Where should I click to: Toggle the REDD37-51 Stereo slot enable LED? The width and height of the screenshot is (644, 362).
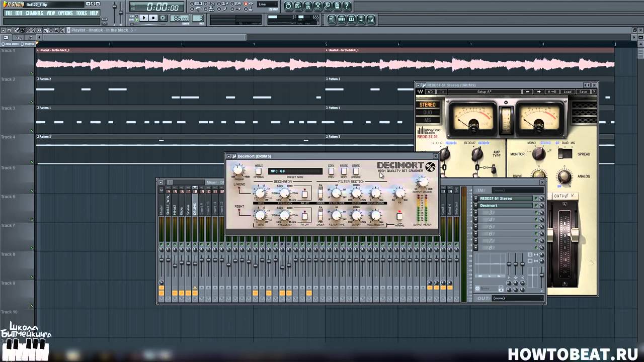[x=536, y=199]
